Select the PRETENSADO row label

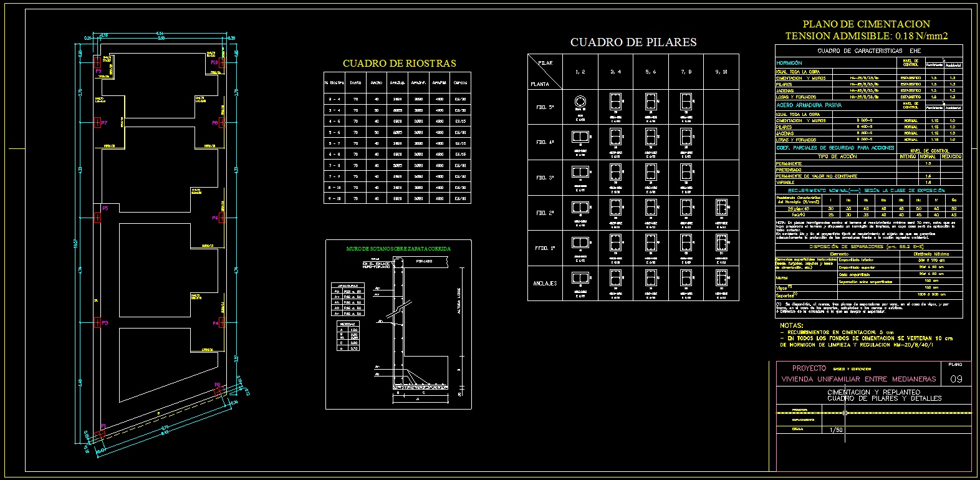tap(789, 170)
